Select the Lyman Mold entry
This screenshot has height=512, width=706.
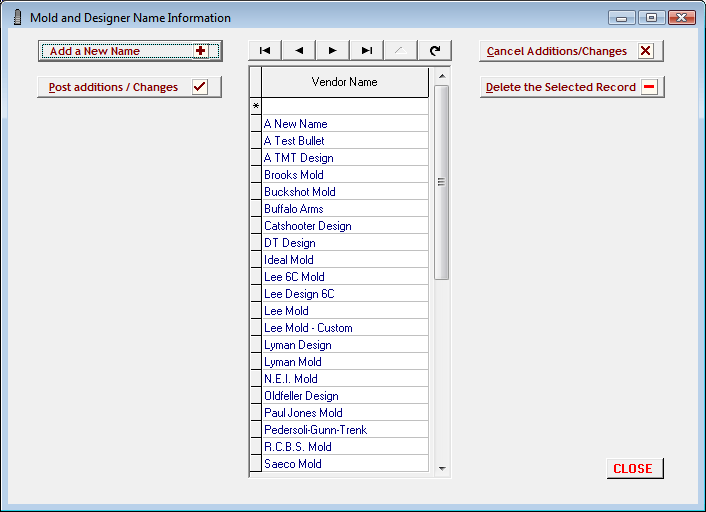(x=344, y=362)
